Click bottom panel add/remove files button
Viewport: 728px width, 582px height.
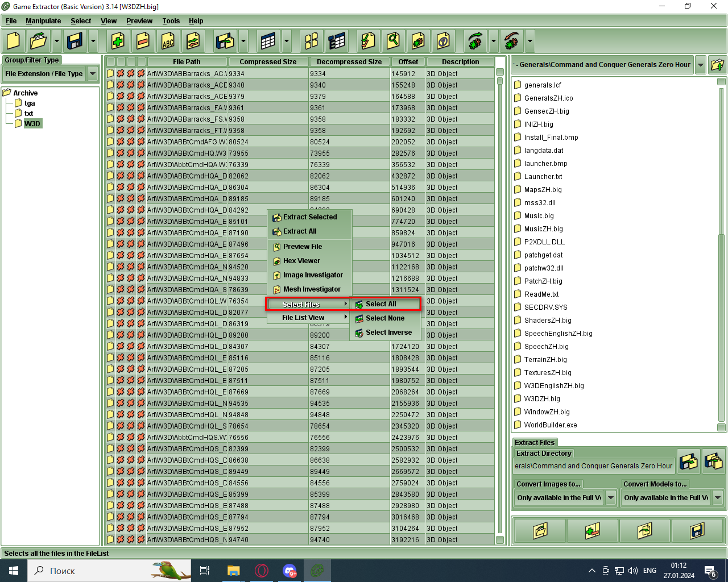[x=592, y=531]
